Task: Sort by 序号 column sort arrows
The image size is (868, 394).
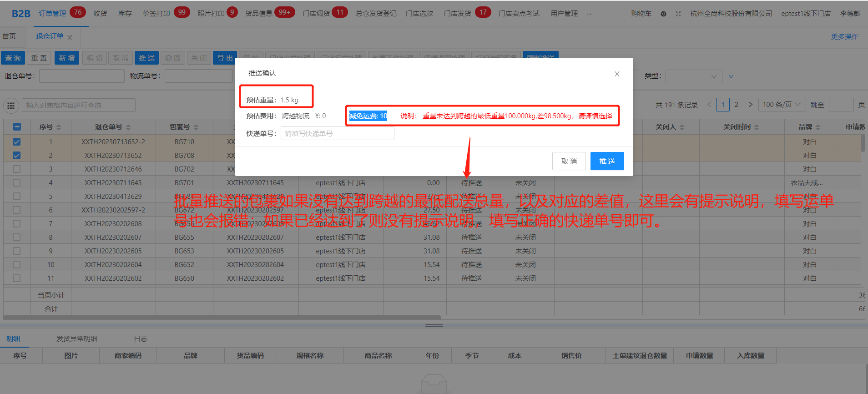Action: tap(59, 127)
